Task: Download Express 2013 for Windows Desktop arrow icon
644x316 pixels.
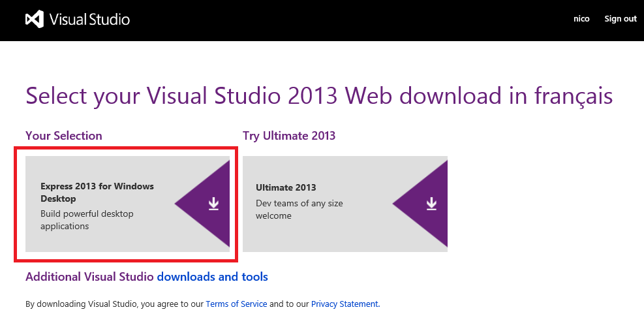Action: 213,204
